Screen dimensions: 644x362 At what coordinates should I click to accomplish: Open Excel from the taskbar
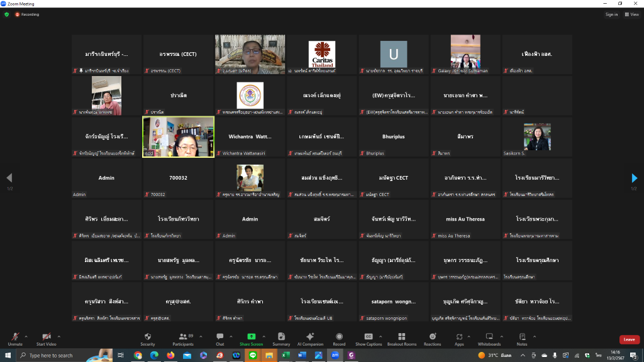(286, 356)
